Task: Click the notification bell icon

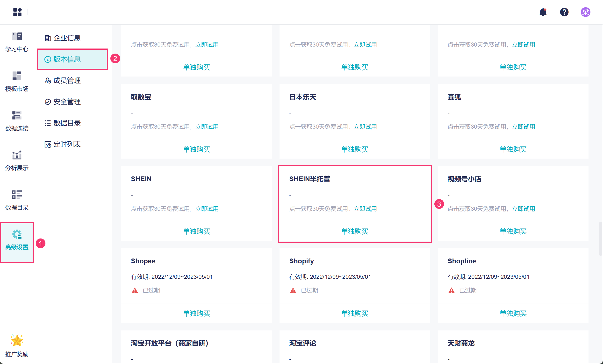Action: coord(543,12)
